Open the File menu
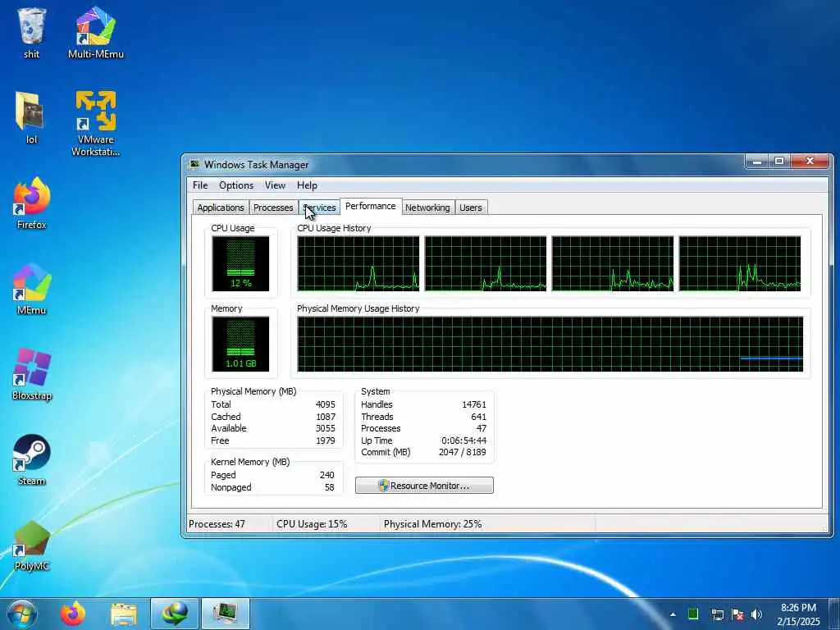Viewport: 840px width, 630px height. click(x=200, y=185)
